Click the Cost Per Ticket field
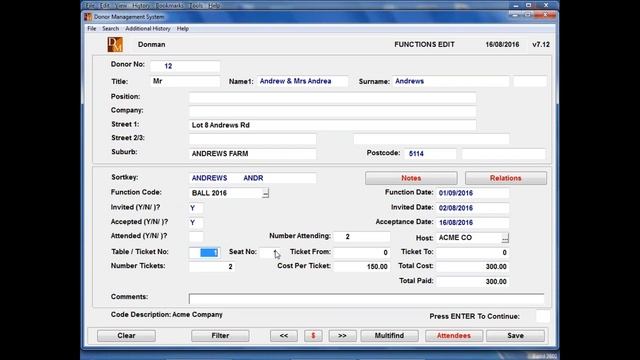 pos(362,267)
